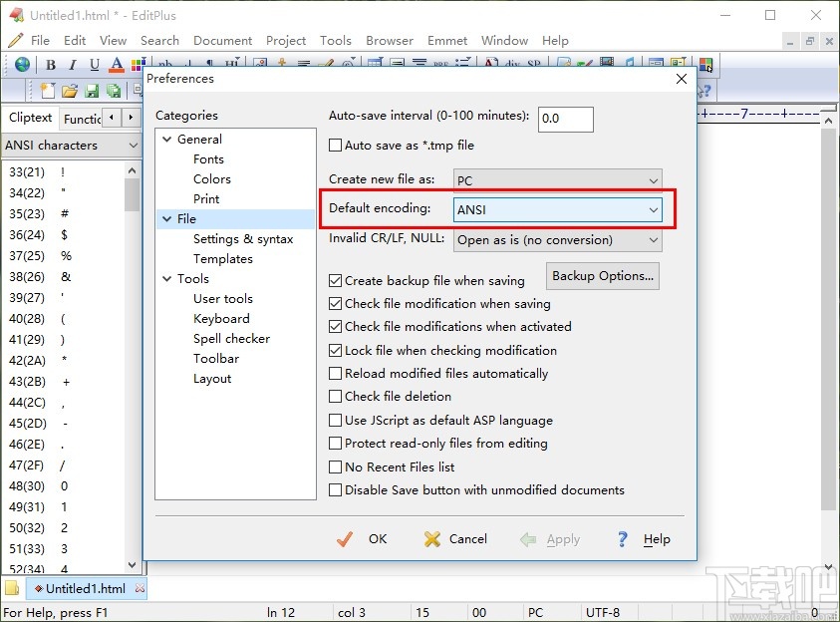The width and height of the screenshot is (840, 622).
Task: Toggle Italic formatting in HTML toolbar
Action: pyautogui.click(x=73, y=65)
